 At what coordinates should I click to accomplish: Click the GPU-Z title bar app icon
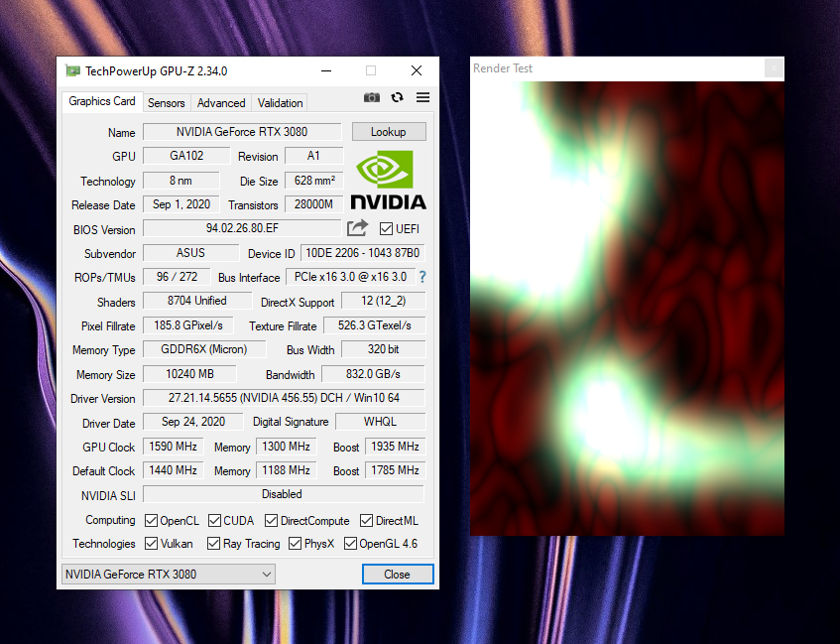pos(72,70)
